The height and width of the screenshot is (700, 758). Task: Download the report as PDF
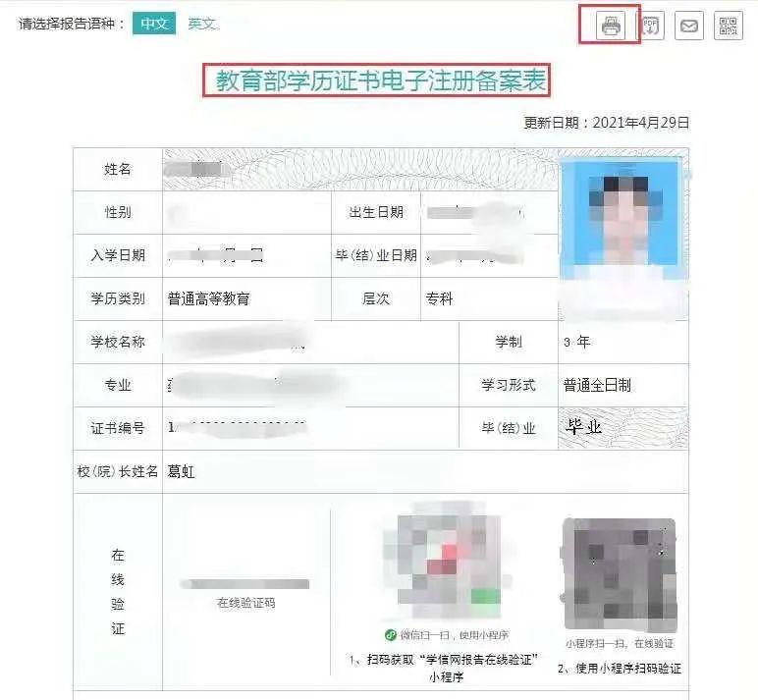[x=650, y=26]
